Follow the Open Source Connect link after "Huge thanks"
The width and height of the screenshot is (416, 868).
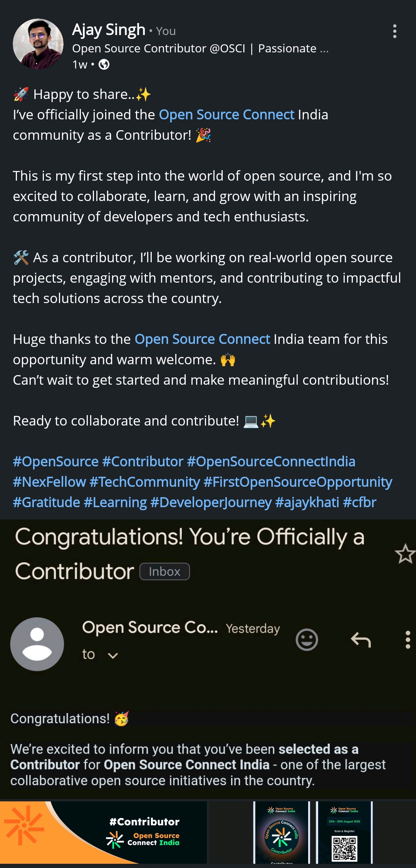click(202, 339)
